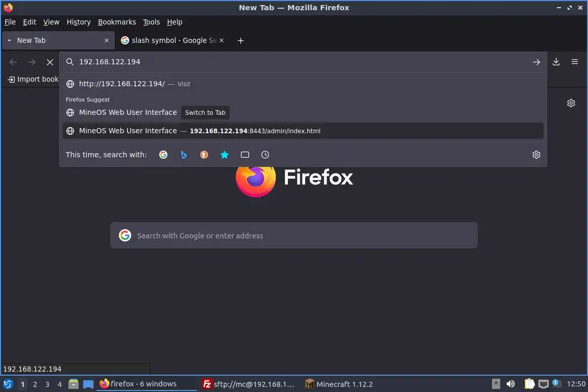Select firefox - 6 windows taskbar entry

pos(146,384)
